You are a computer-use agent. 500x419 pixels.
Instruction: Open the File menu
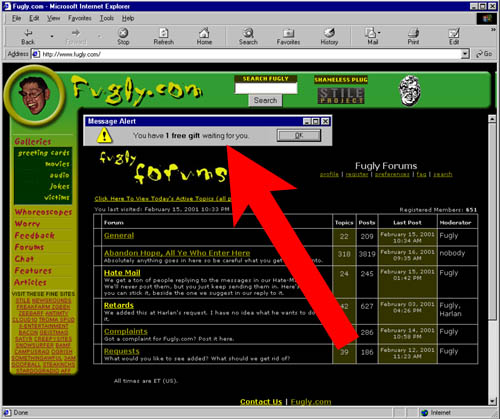coord(16,18)
